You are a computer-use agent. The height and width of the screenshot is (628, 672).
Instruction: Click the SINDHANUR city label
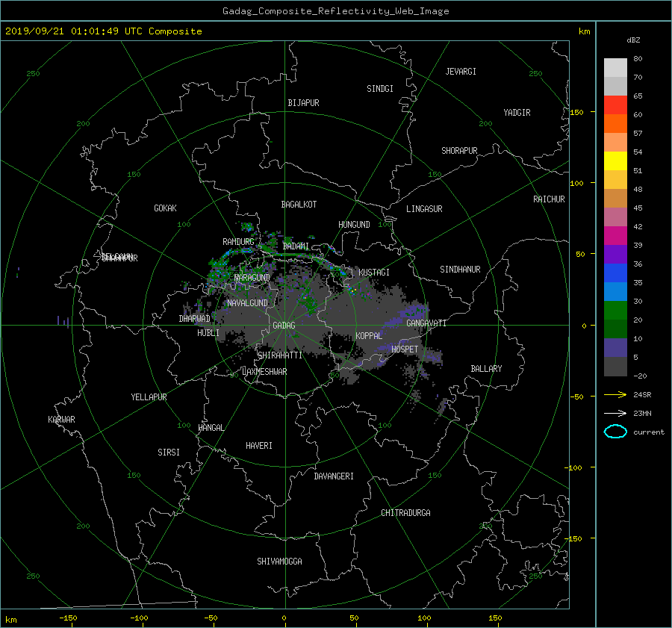460,270
